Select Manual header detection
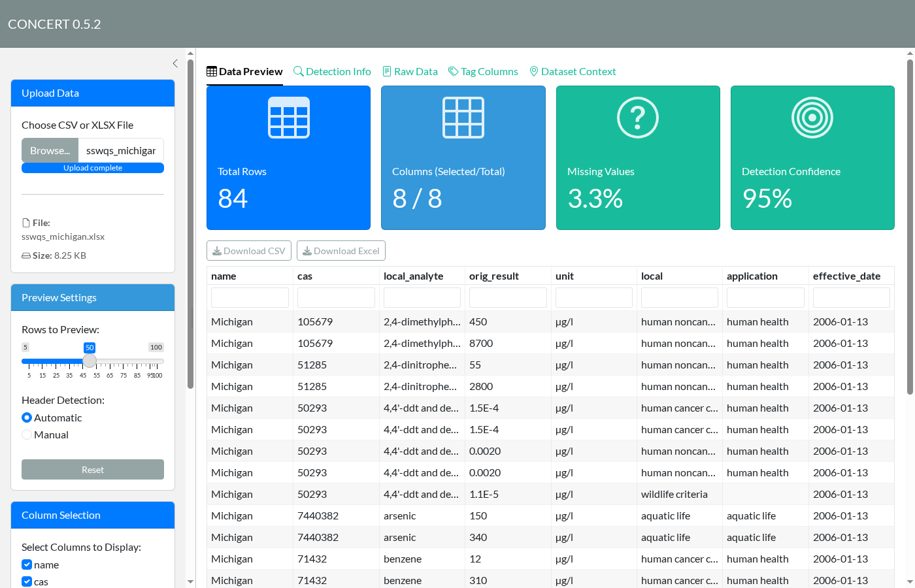The width and height of the screenshot is (915, 588). point(27,434)
